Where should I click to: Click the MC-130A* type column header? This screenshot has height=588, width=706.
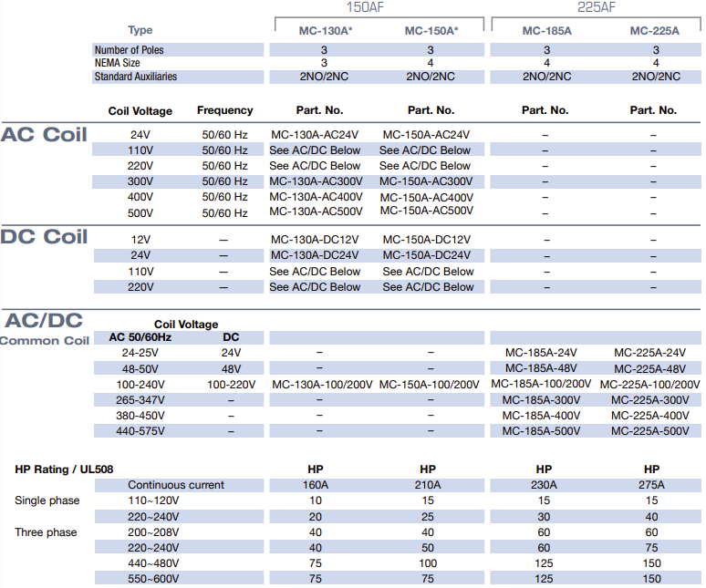pos(326,31)
